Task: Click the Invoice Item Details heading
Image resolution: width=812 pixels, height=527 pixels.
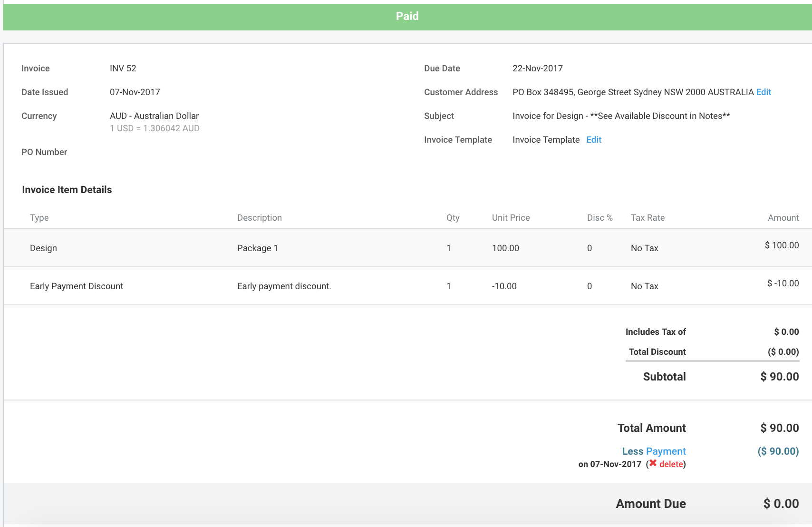Action: pyautogui.click(x=67, y=190)
